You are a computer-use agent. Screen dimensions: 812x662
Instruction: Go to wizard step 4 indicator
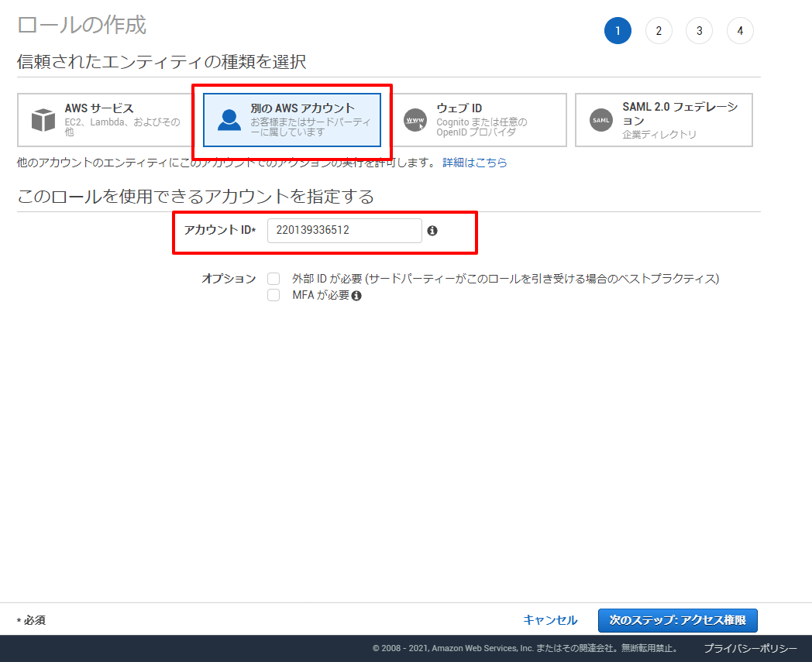pyautogui.click(x=740, y=30)
